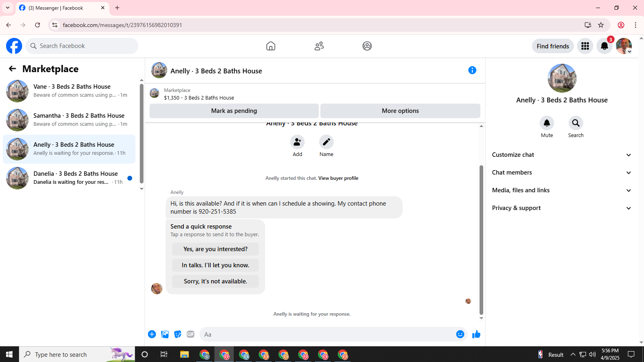Choose a GIF
This screenshot has height=362, width=644.
pos(191,334)
